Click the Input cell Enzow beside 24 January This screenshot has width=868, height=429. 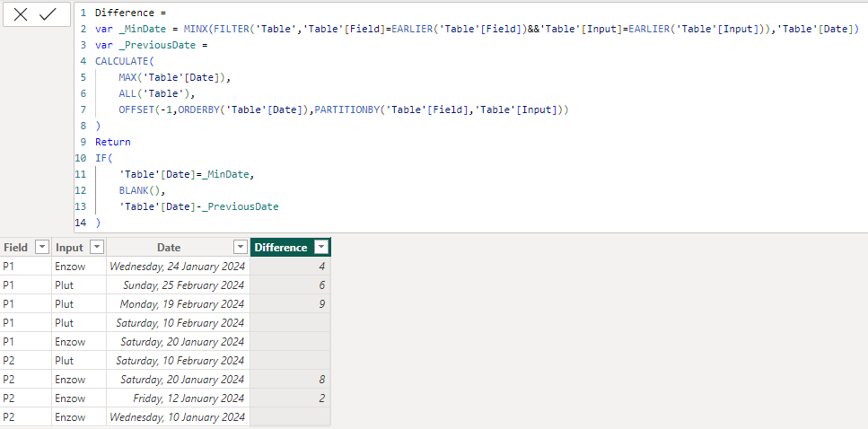pyautogui.click(x=79, y=267)
